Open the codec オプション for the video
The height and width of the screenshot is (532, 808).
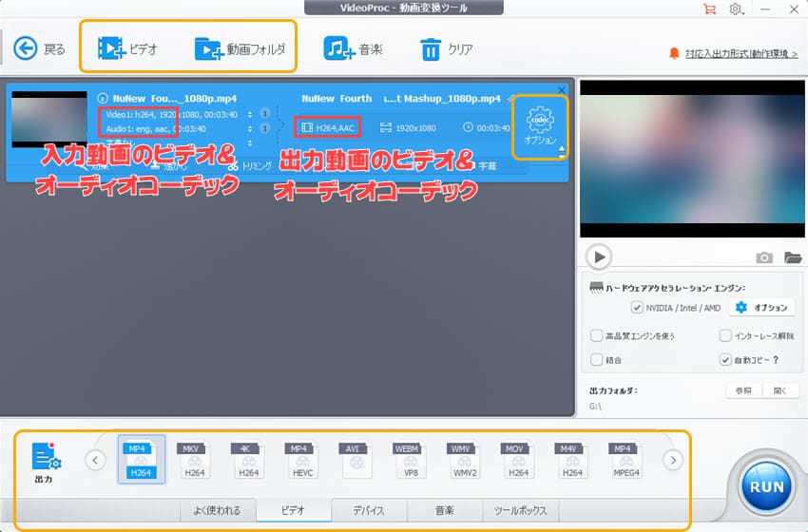click(x=540, y=125)
